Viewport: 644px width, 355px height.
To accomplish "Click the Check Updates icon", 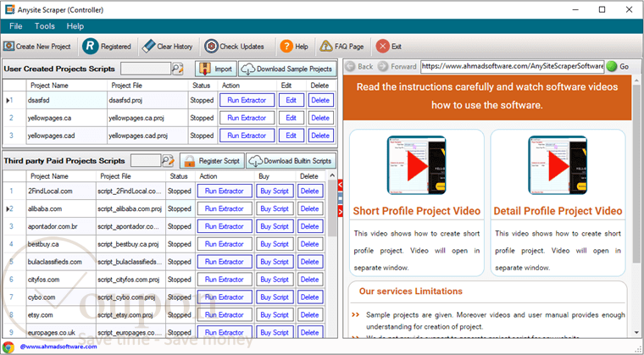I will 211,47.
